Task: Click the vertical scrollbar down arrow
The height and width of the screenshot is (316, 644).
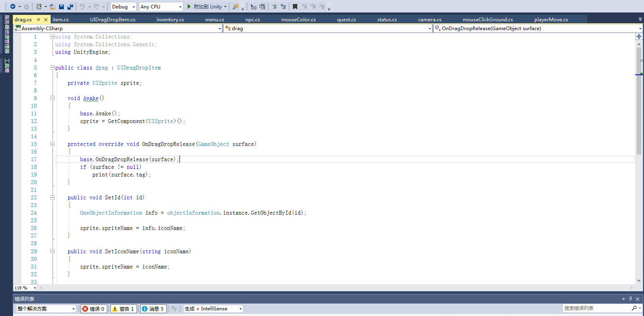Action: coord(639,281)
